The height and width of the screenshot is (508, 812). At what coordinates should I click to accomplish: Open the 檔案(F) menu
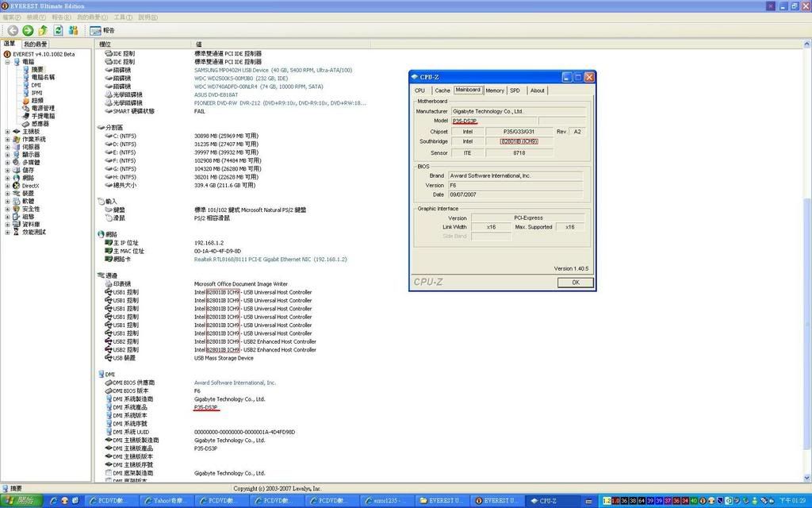coord(12,17)
